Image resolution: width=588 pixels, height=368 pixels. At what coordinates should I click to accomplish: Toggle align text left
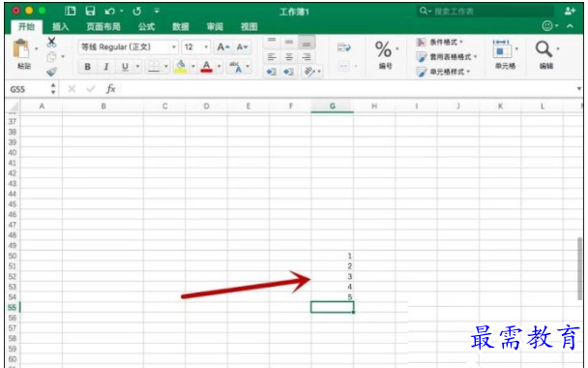coord(272,57)
